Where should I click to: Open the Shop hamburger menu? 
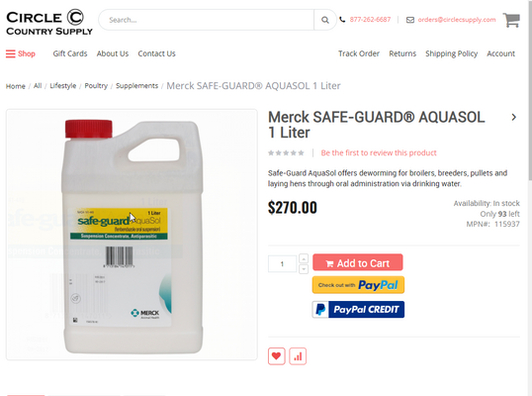[x=21, y=53]
